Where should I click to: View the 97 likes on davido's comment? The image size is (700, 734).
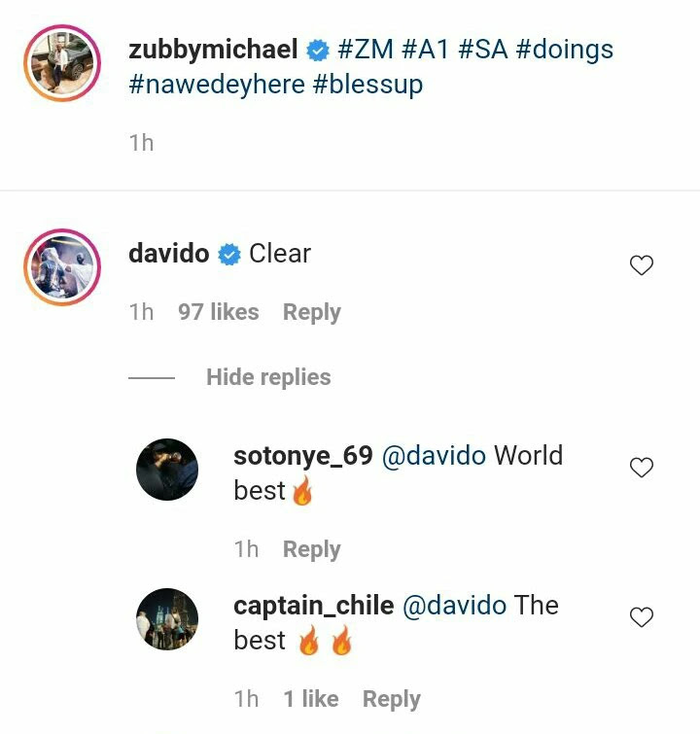click(x=218, y=312)
